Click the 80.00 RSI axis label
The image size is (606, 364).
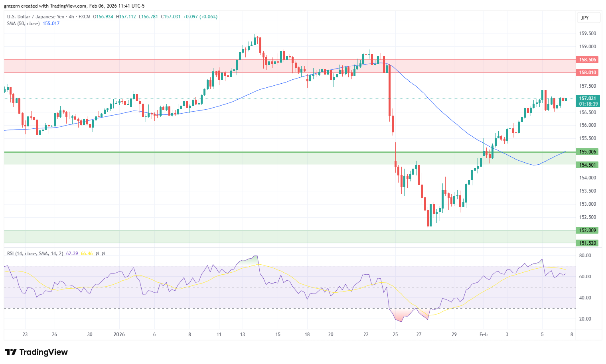tap(585, 256)
